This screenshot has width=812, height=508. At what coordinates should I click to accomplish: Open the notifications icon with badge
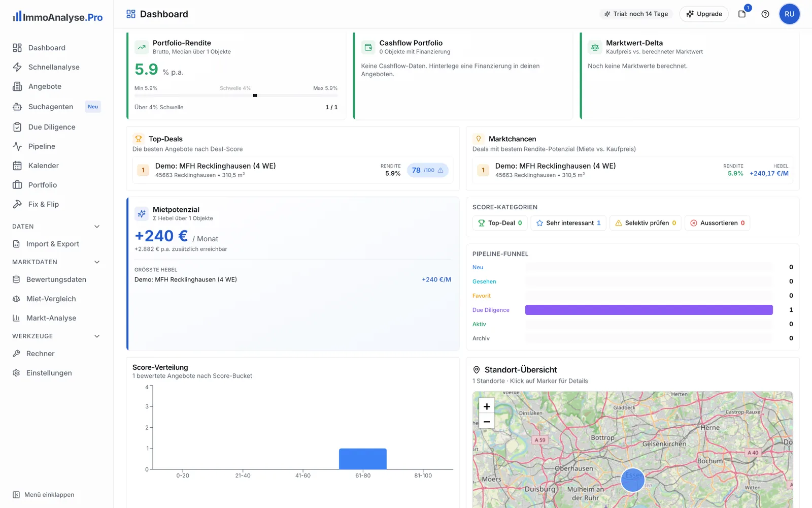coord(742,14)
